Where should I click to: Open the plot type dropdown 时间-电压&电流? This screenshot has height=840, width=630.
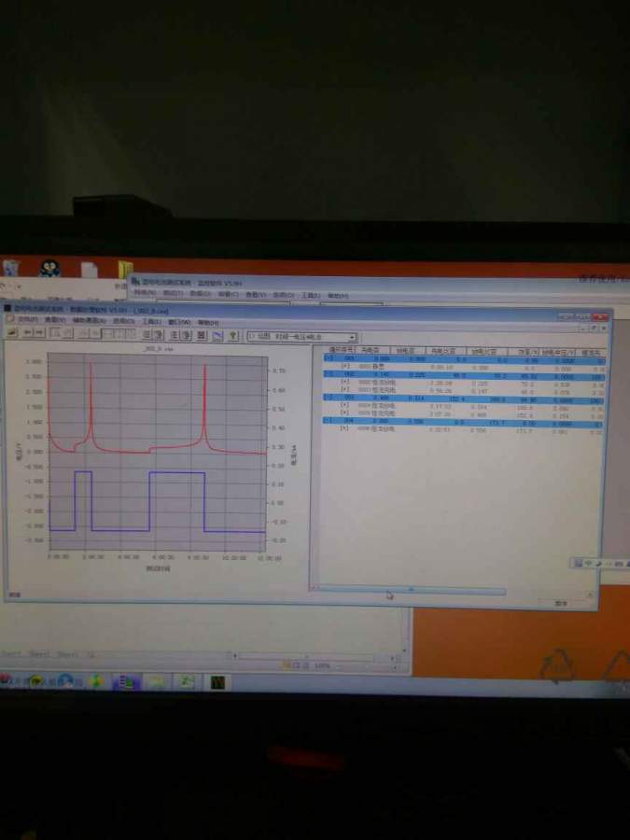301,337
